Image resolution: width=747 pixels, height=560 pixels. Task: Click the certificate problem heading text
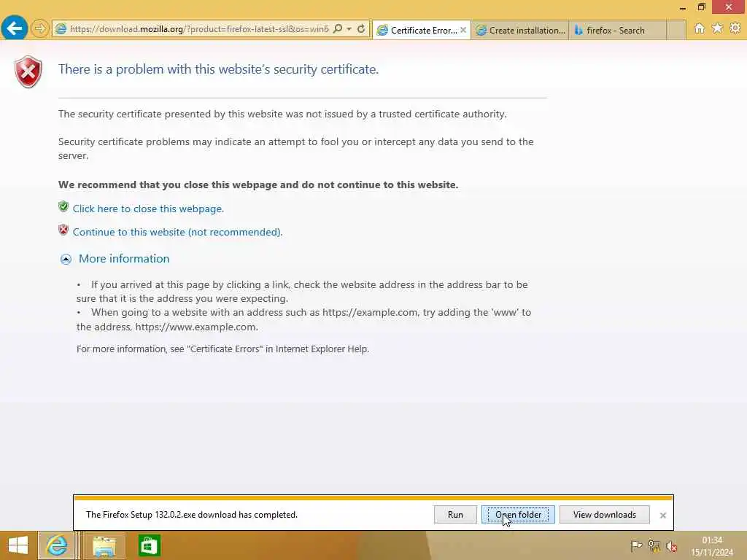218,69
